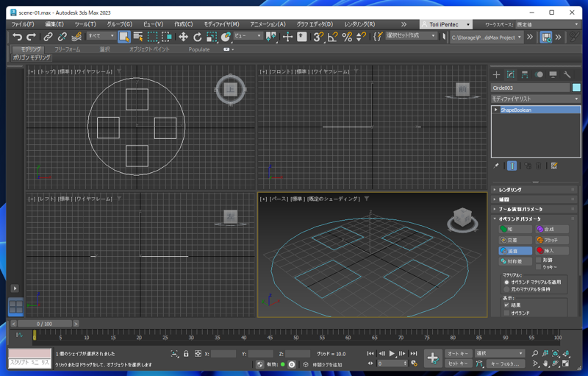The image size is (588, 376).
Task: Check the オペランド display checkbox
Action: point(506,313)
